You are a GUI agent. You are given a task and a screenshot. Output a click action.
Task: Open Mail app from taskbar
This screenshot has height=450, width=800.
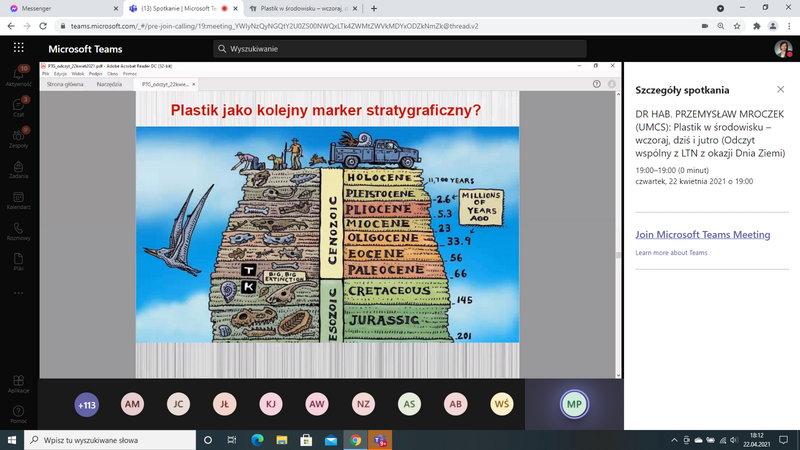point(331,440)
